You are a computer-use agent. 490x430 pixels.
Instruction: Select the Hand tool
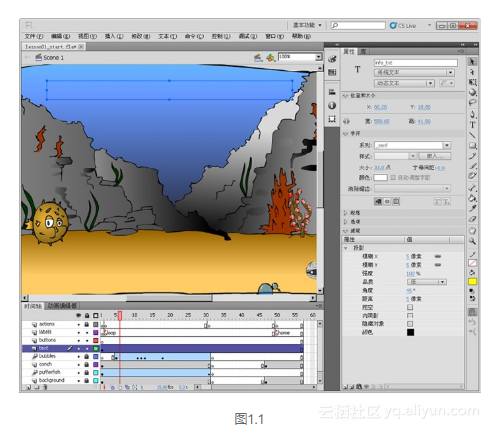[x=472, y=231]
